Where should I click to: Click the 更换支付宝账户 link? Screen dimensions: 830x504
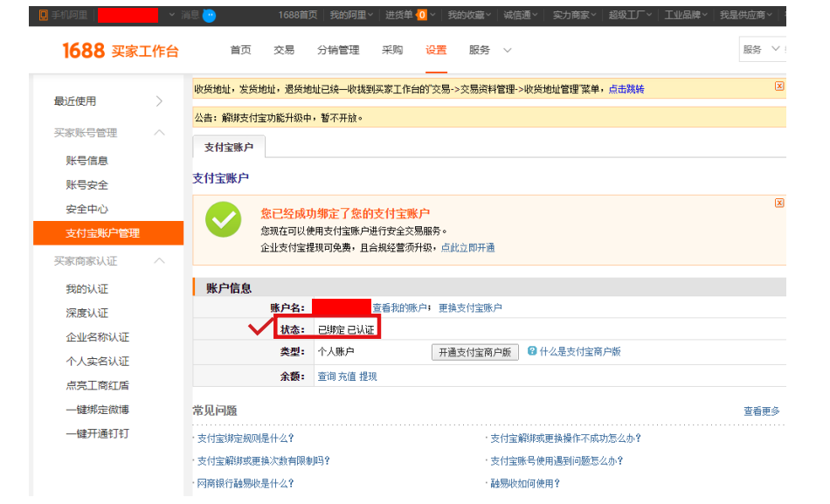(x=470, y=307)
